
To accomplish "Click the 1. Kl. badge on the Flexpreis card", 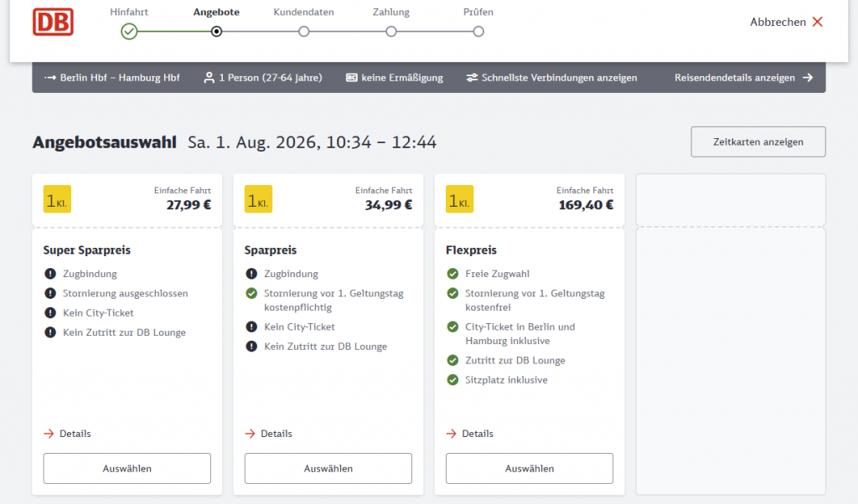I will point(460,199).
